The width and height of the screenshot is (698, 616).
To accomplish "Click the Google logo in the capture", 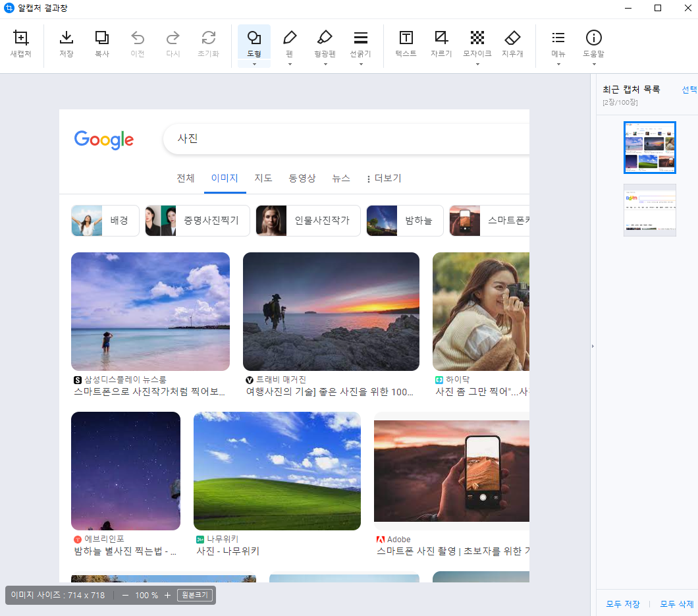I will click(104, 140).
